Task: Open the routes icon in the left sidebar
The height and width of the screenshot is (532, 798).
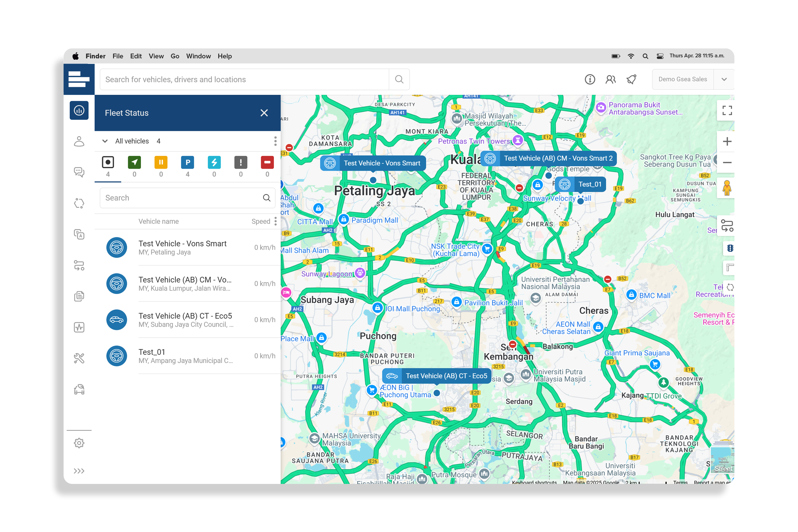Action: coord(79,265)
